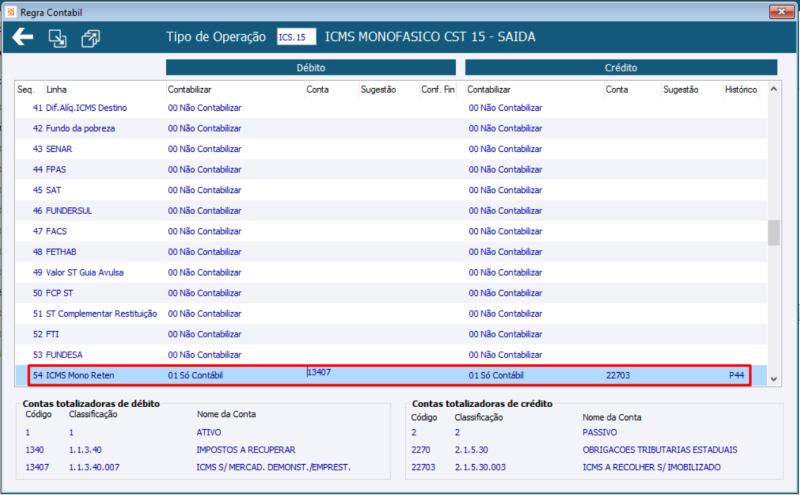Screen dimensions: 800x495
Task: Click credit '01 Só Contábil' in row 54
Action: [496, 375]
